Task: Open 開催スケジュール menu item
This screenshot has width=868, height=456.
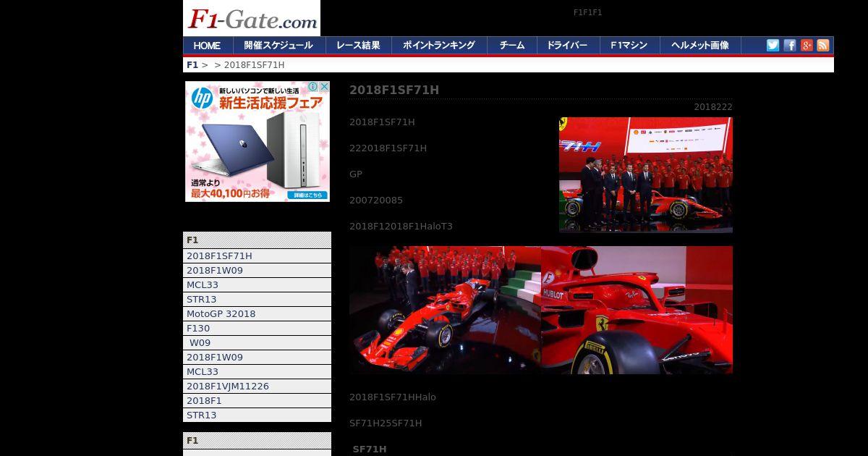Action: (278, 45)
